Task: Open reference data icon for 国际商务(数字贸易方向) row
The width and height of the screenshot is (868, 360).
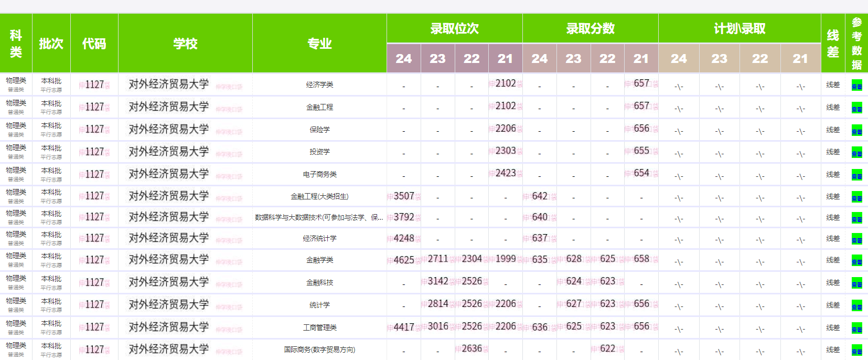Action: pyautogui.click(x=856, y=351)
